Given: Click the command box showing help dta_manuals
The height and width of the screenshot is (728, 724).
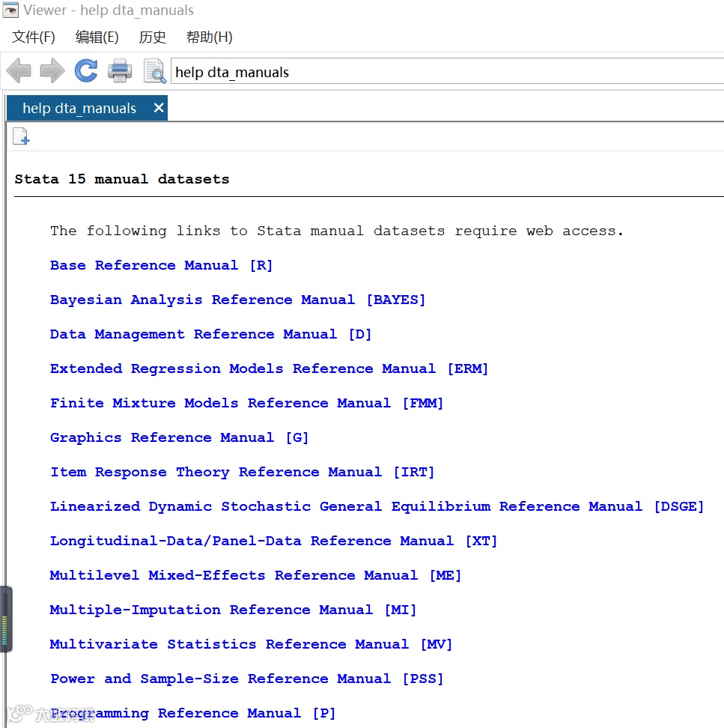Looking at the screenshot, I should (x=448, y=71).
